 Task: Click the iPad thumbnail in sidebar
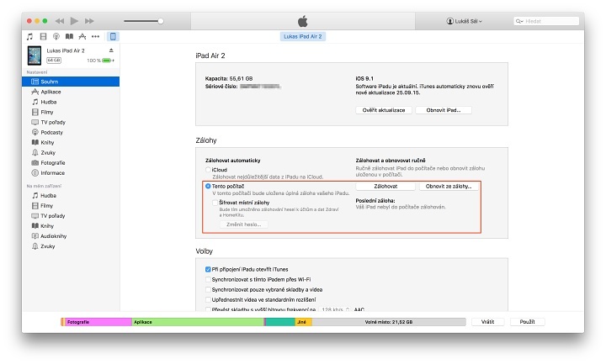coord(35,55)
